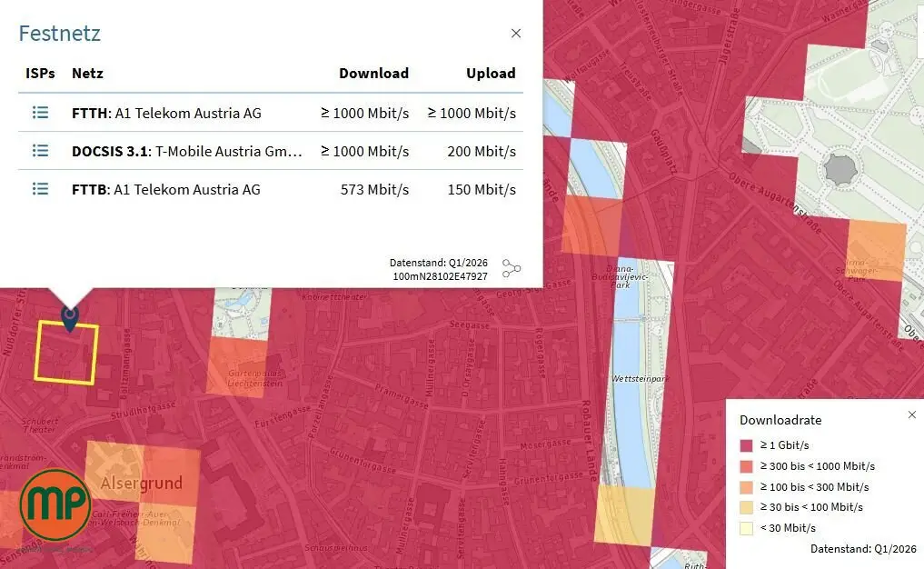
Task: Click the blue location pin marker
Action: 70,318
